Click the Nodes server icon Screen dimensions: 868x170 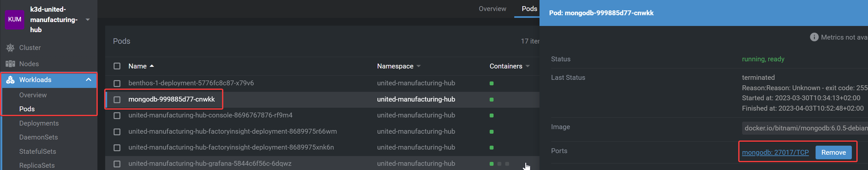(x=10, y=64)
